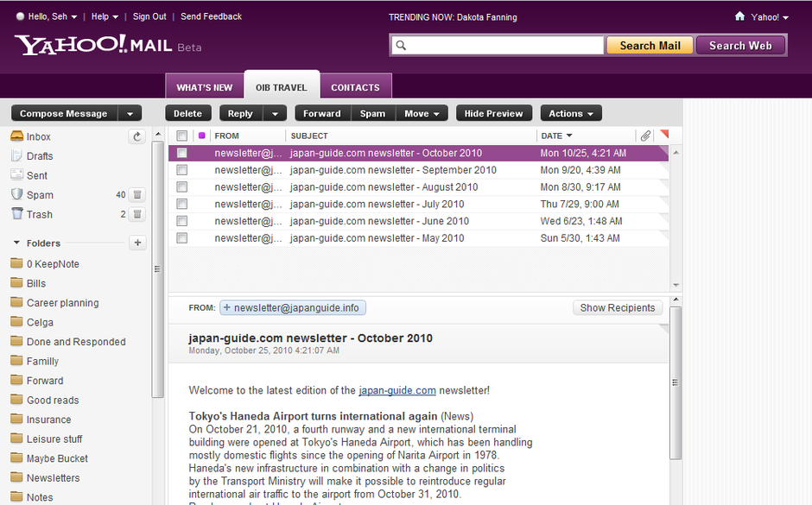The image size is (812, 505).
Task: Click the folder list scrollbar thumb
Action: pos(157,269)
